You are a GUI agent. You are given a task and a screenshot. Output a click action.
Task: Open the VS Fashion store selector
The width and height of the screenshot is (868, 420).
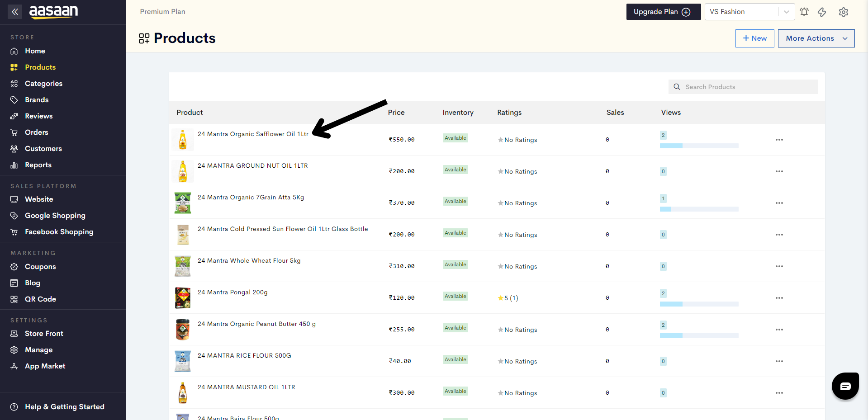[x=749, y=12]
